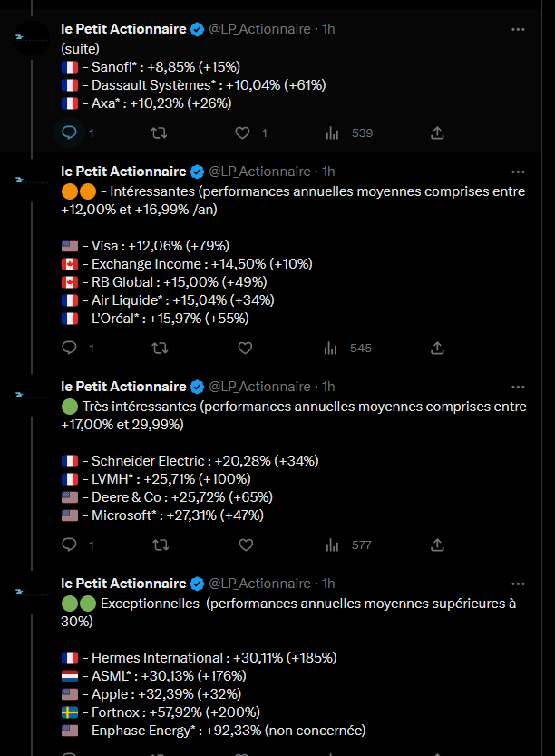Open le Petit Actionnaire name on Intéressantes tweet
Viewport: 555px width, 756px height.
123,172
